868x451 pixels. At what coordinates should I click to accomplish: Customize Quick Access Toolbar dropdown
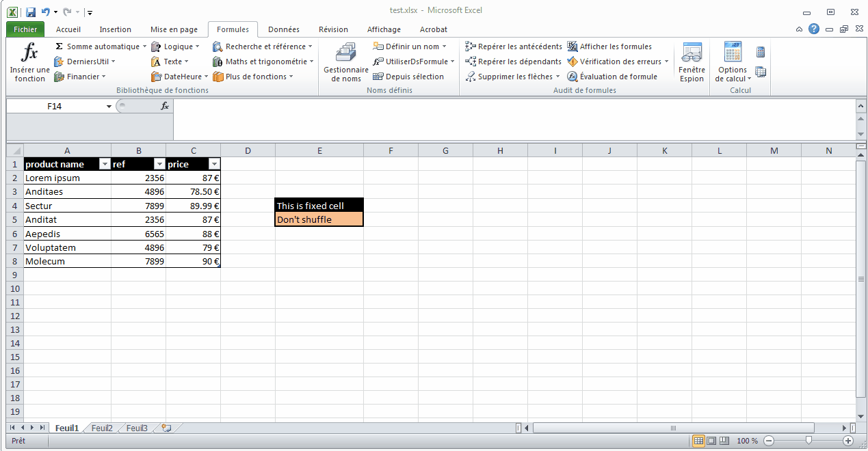click(90, 12)
